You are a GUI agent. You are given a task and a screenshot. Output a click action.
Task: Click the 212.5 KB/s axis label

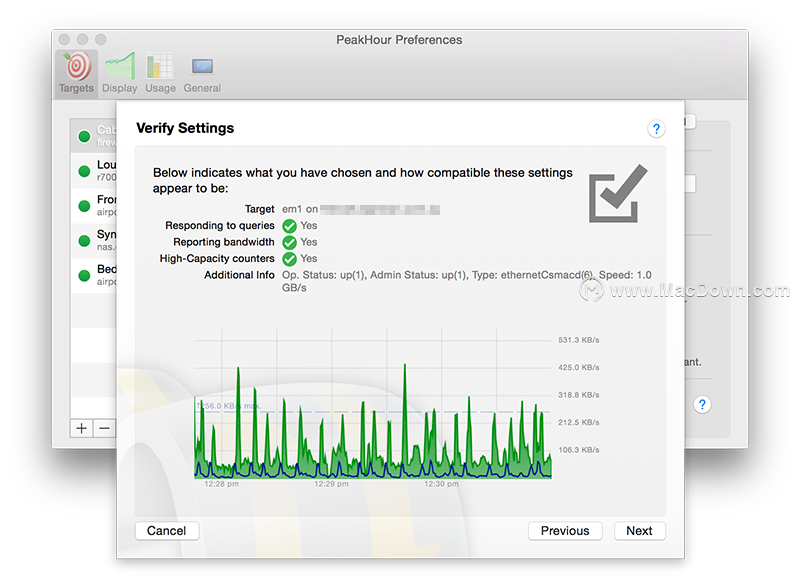pyautogui.click(x=579, y=422)
